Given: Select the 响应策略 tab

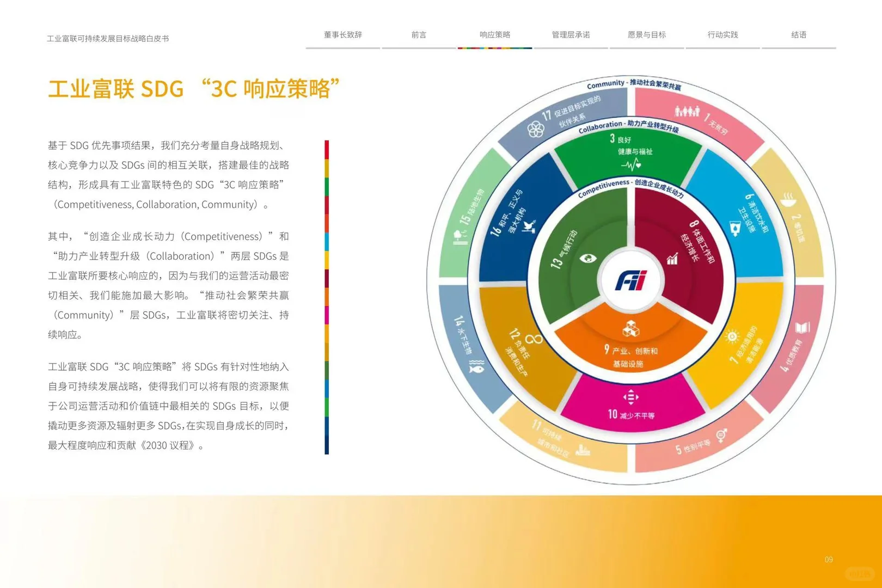Looking at the screenshot, I should click(x=495, y=35).
